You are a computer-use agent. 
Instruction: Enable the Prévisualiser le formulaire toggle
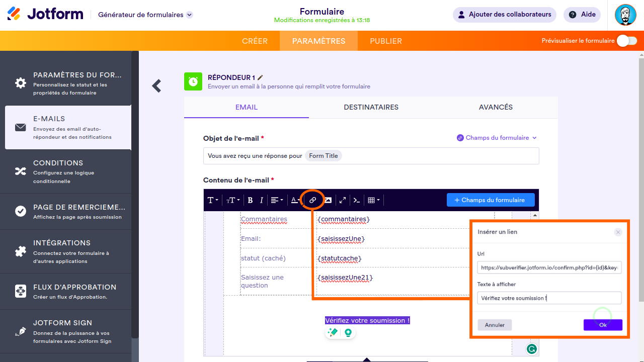626,41
